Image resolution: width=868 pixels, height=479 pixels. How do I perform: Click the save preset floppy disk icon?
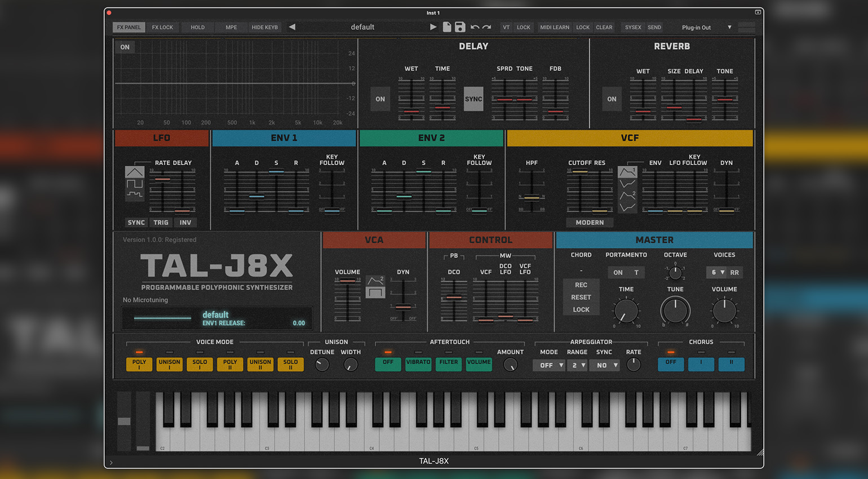460,27
